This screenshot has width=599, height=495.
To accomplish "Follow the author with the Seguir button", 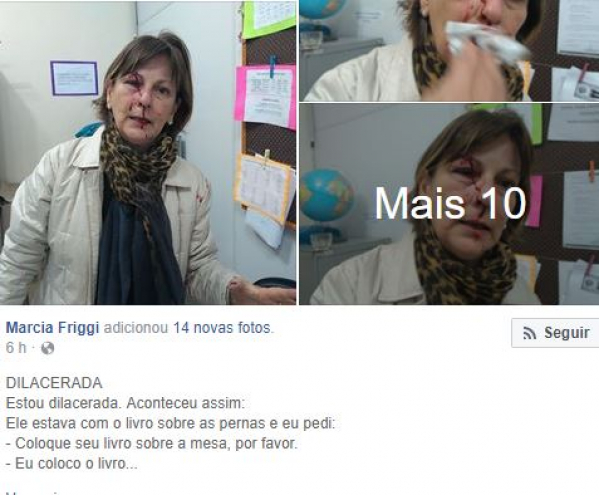I will [x=555, y=333].
